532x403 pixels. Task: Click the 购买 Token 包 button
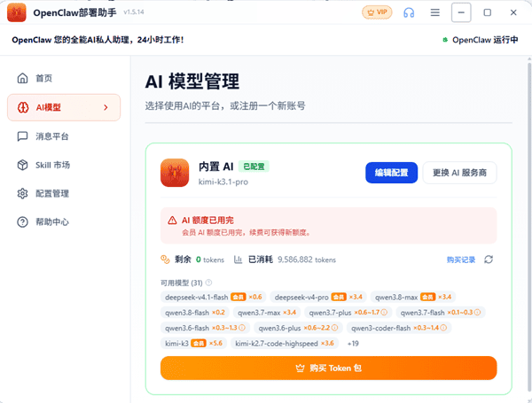point(328,368)
